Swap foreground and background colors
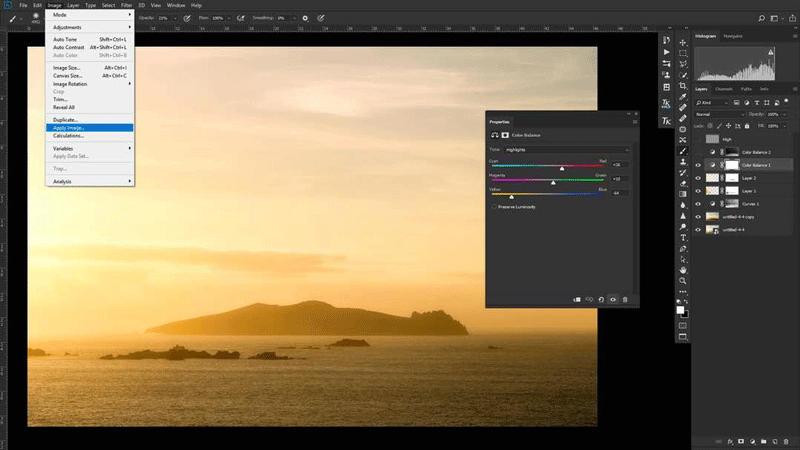800x450 pixels. point(686,302)
